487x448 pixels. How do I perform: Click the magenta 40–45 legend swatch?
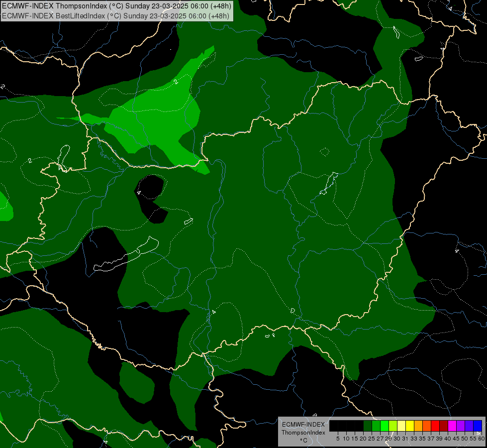click(452, 426)
